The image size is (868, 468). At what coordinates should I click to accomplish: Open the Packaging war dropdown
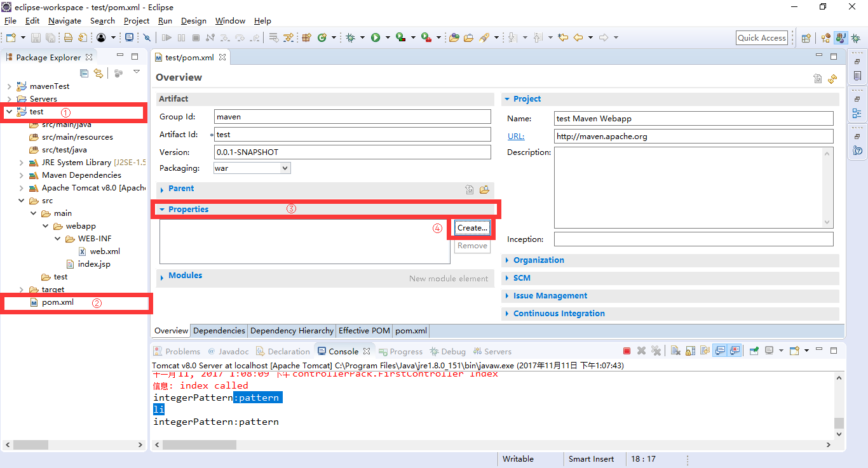tap(285, 168)
